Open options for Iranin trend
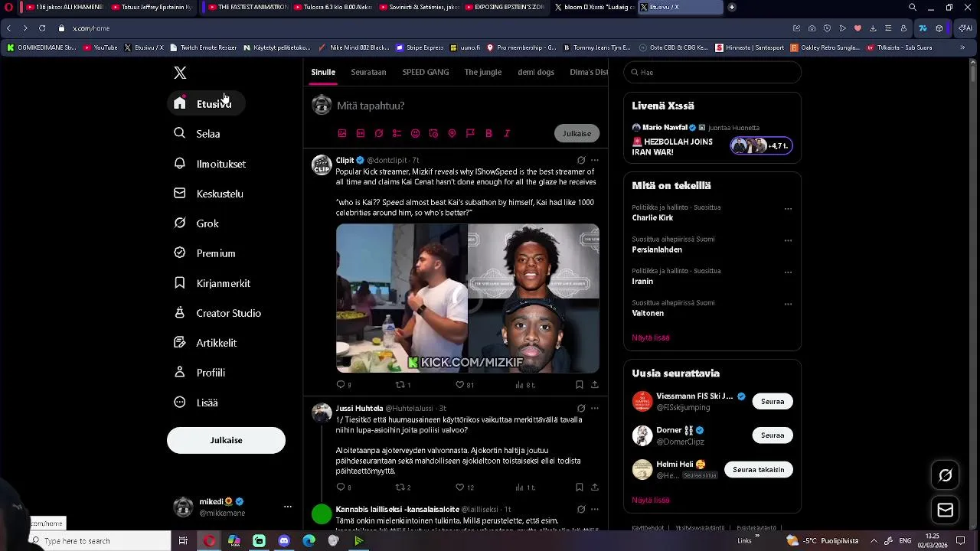Viewport: 980px width, 551px height. tap(788, 272)
